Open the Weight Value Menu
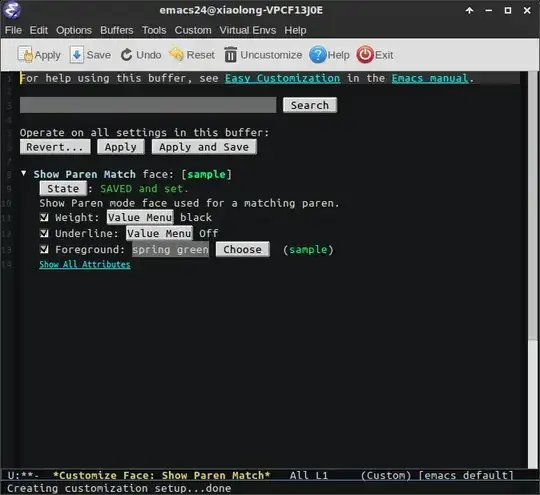 point(140,217)
